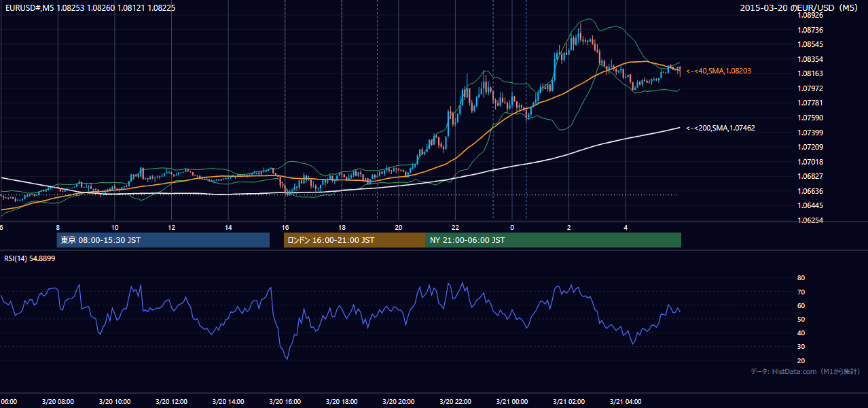Click RSI axis level 70
The height and width of the screenshot is (408, 868).
pyautogui.click(x=801, y=292)
